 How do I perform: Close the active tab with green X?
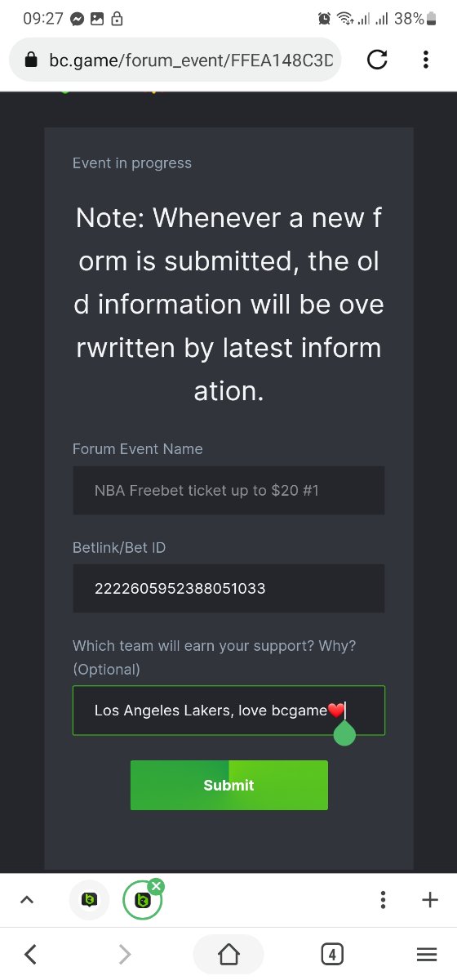(x=157, y=885)
